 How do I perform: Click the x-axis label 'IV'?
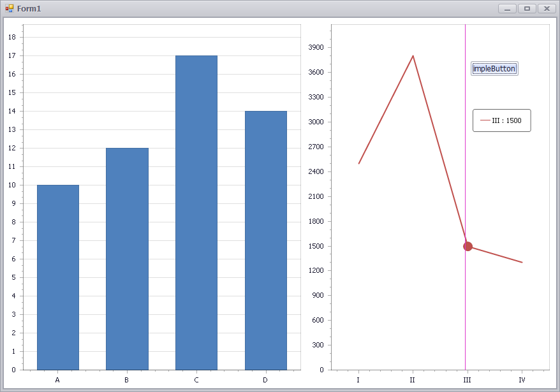pyautogui.click(x=522, y=381)
